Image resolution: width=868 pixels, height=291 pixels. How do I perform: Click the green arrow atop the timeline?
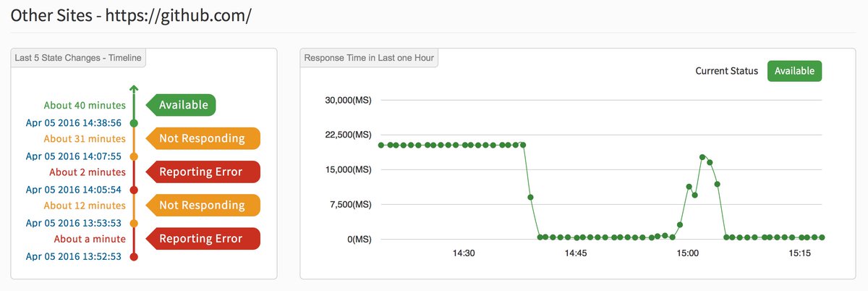pyautogui.click(x=134, y=89)
